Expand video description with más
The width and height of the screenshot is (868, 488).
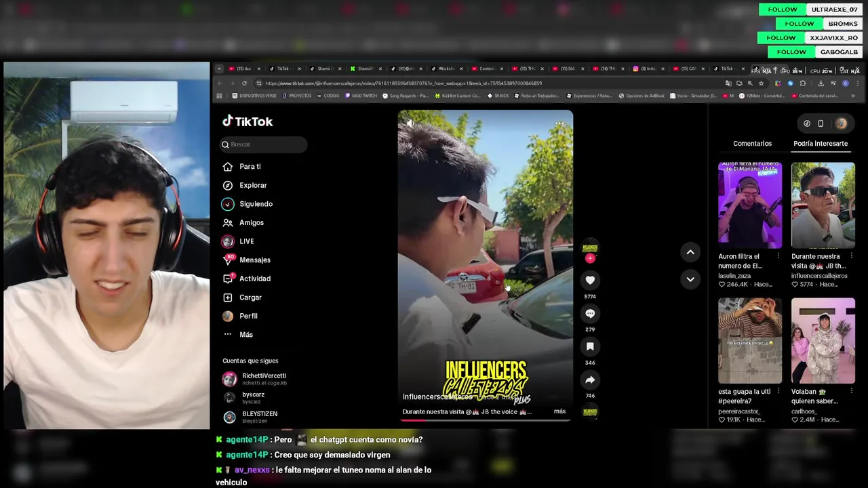[x=559, y=411]
